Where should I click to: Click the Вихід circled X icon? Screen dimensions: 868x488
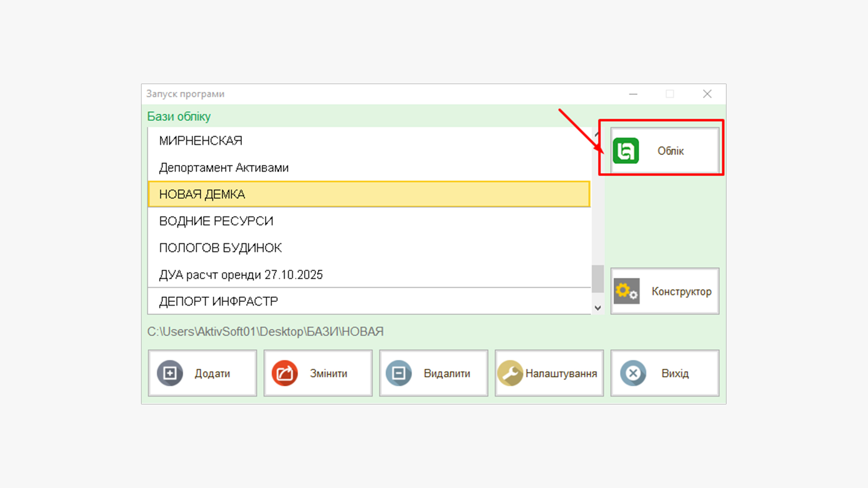(633, 373)
